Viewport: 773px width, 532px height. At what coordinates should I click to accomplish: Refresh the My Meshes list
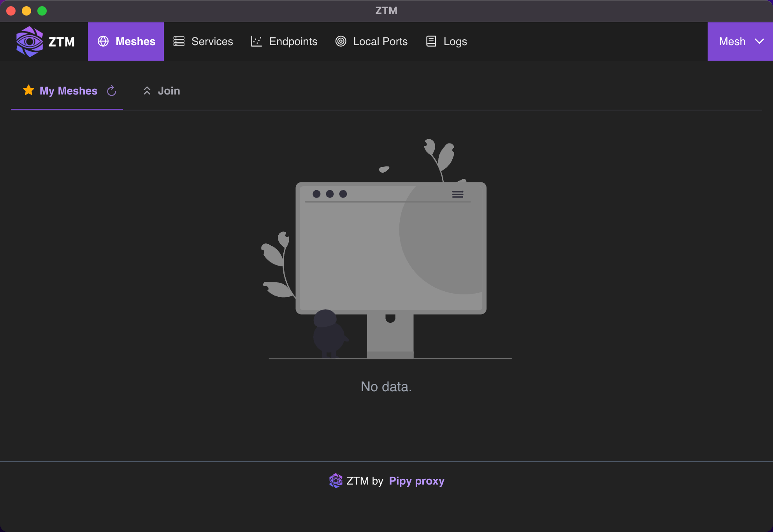click(112, 91)
